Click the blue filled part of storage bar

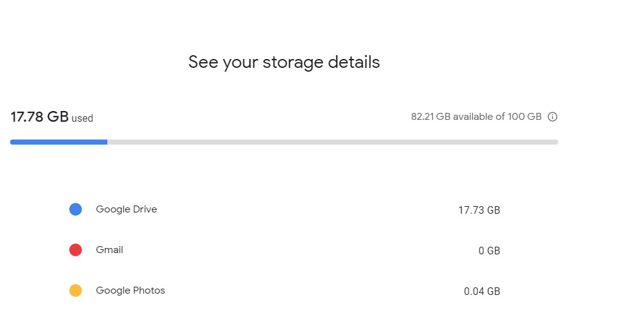coord(58,142)
